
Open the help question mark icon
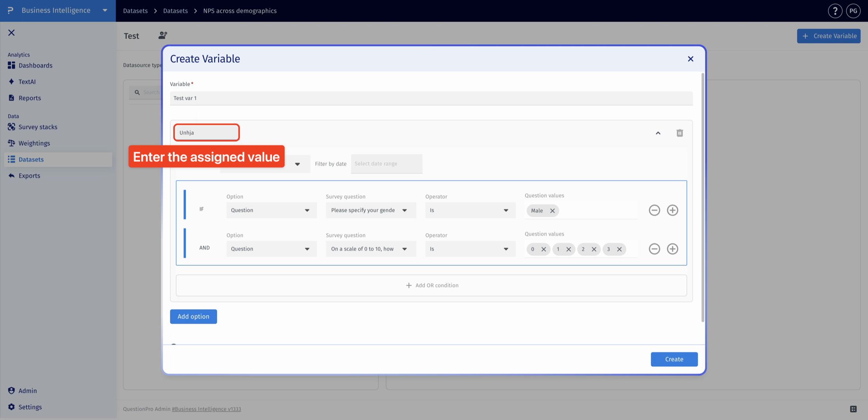coord(835,11)
